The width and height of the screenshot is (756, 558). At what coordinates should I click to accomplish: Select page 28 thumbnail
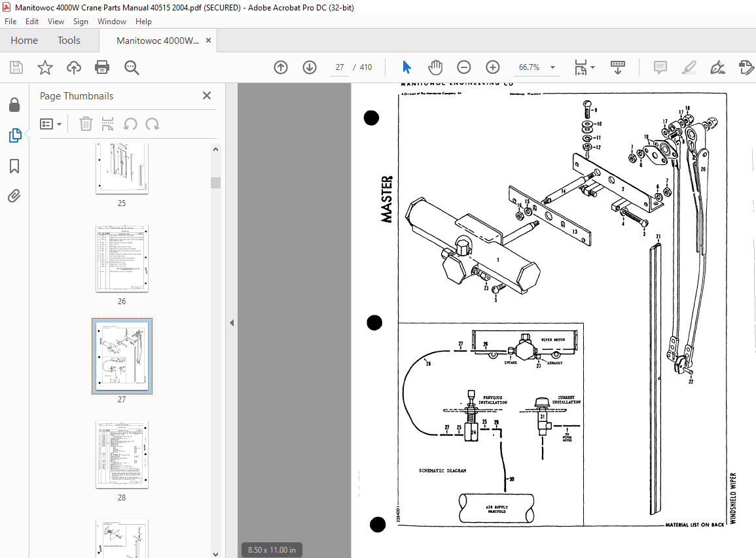click(122, 455)
